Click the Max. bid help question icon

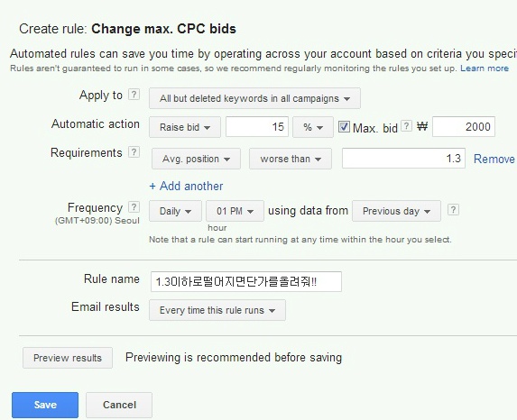pos(407,126)
